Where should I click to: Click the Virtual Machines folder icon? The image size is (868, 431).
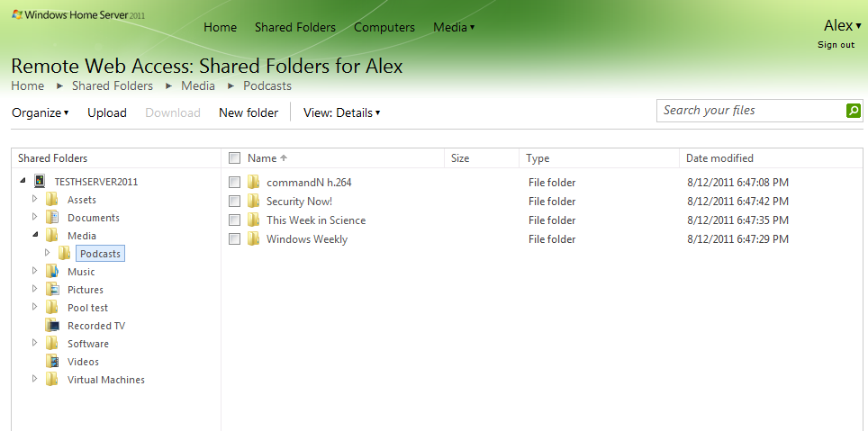pos(52,380)
